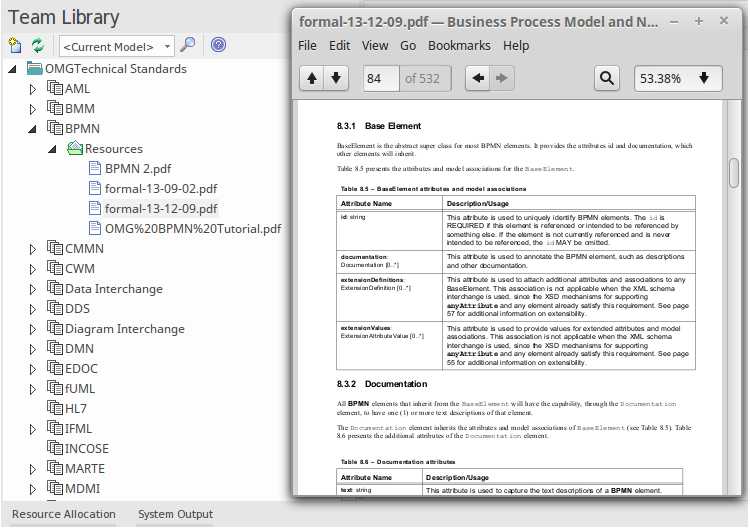Open the Bookmarks menu
The height and width of the screenshot is (530, 750).
coord(459,45)
